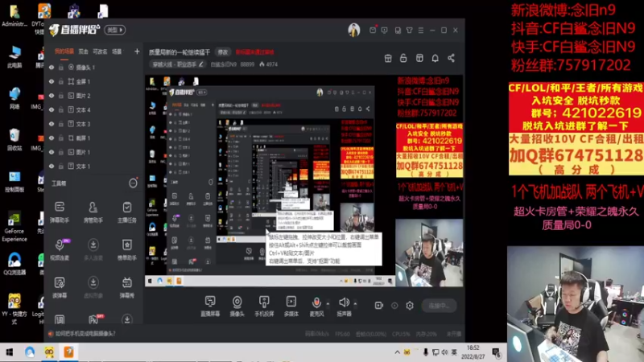Hide the 摄像头 1 source
Image resolution: width=644 pixels, height=362 pixels.
coord(52,68)
